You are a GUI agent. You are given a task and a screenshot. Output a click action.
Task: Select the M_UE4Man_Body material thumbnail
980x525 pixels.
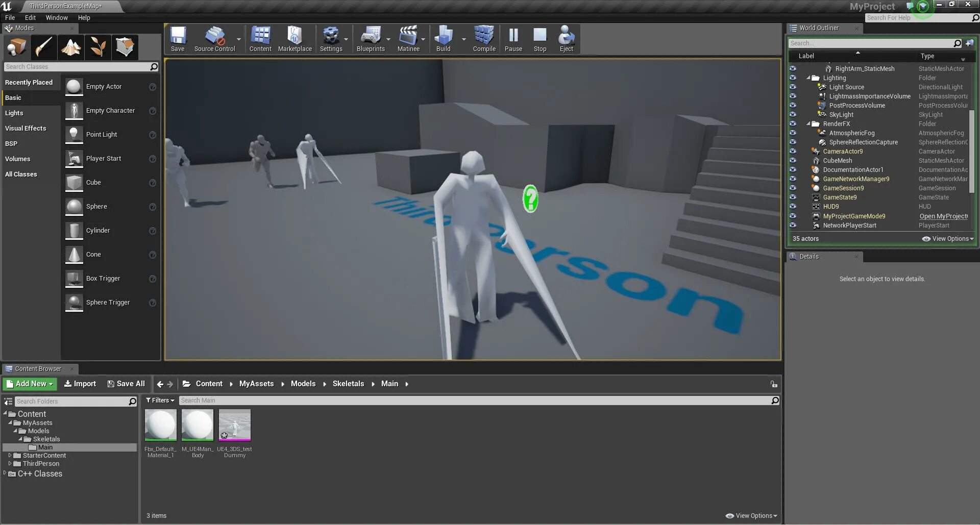(x=198, y=424)
